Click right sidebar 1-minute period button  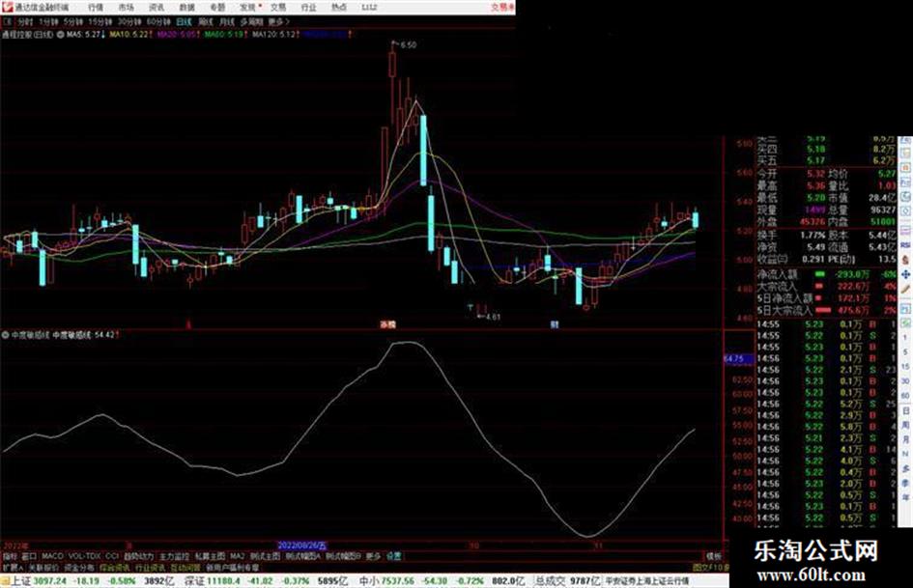(x=905, y=338)
